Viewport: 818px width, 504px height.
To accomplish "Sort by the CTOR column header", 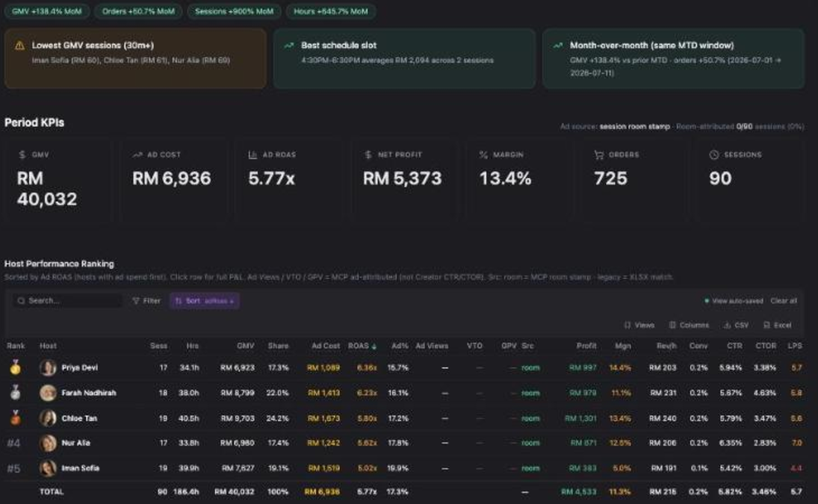I will 766,346.
